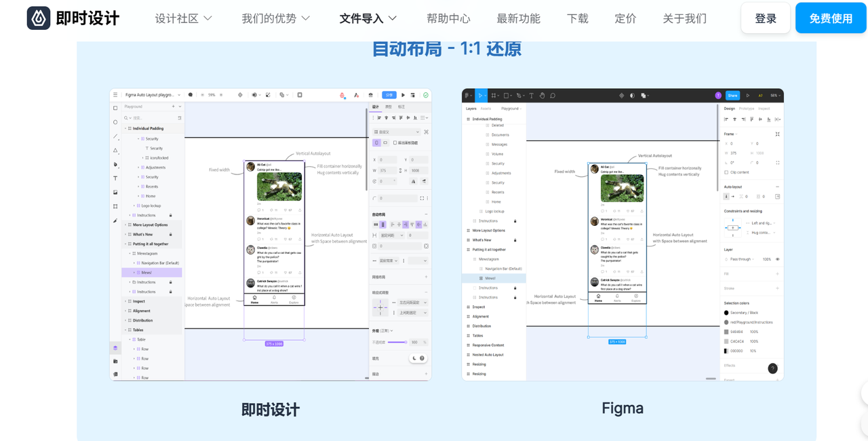Open 左右间距固定 constraint dropdown
Image resolution: width=868 pixels, height=441 pixels.
tap(414, 303)
